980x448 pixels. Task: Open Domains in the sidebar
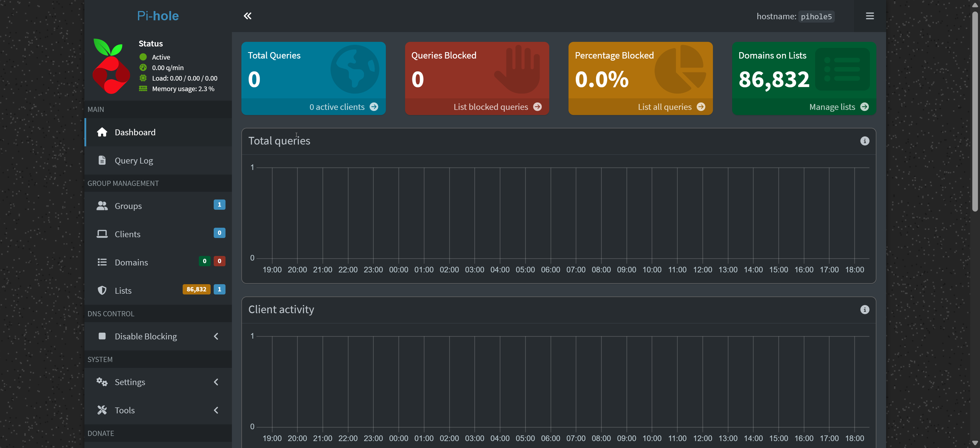click(x=131, y=263)
